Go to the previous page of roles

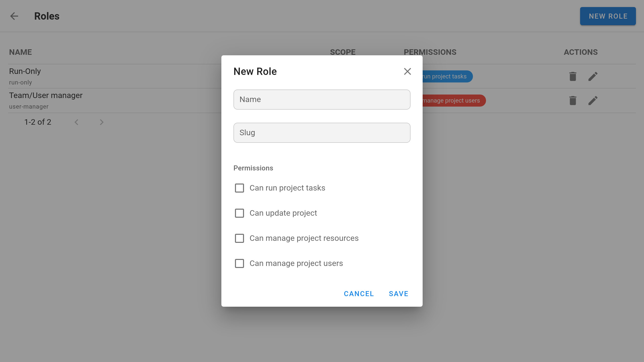[x=76, y=122]
